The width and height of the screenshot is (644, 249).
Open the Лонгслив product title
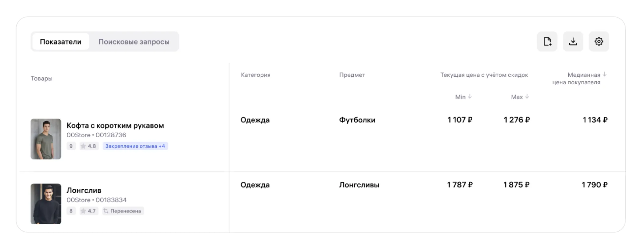pos(84,190)
